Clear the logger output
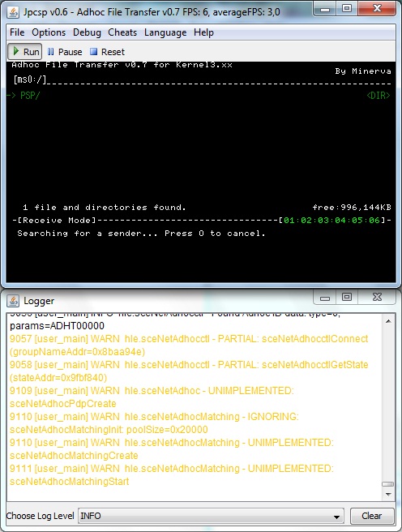 tap(372, 516)
